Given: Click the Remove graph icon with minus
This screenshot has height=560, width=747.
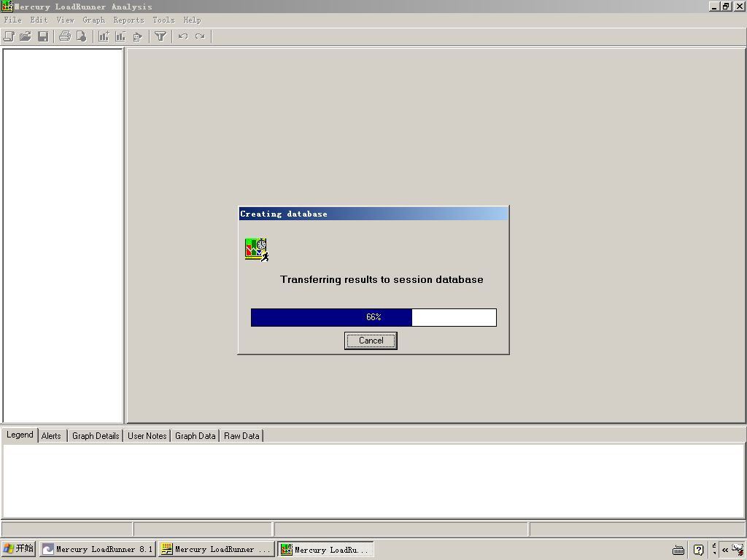Looking at the screenshot, I should pos(120,36).
